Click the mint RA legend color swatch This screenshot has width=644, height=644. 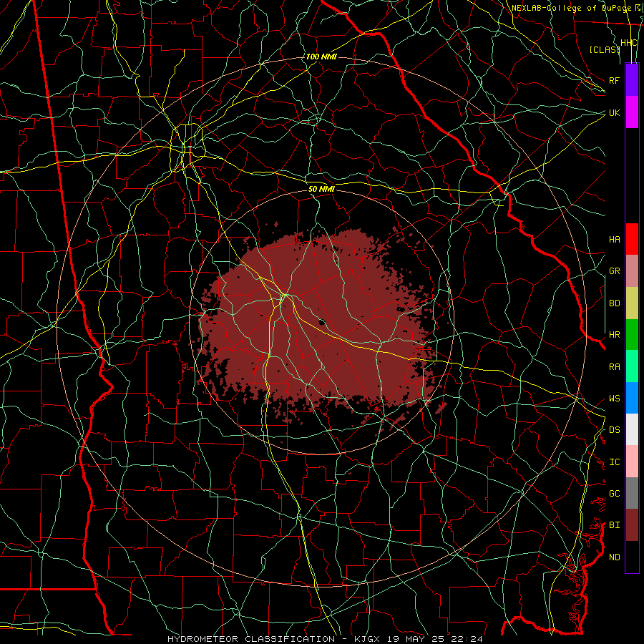(x=632, y=366)
